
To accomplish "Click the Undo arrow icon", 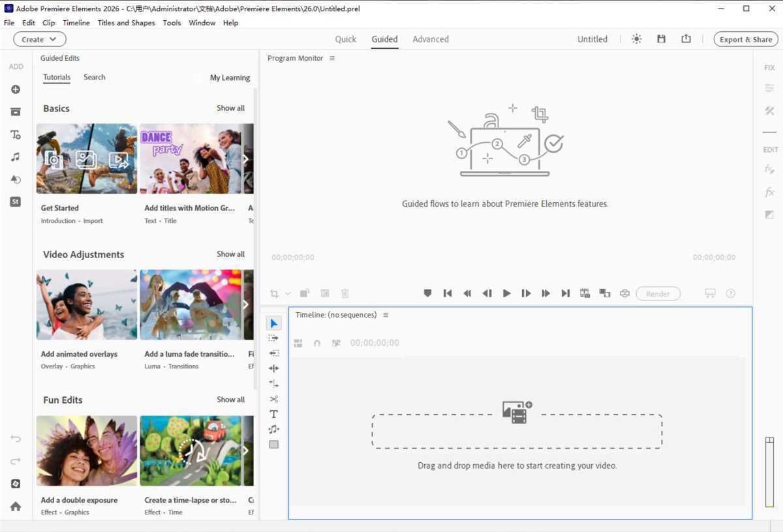I will [16, 439].
